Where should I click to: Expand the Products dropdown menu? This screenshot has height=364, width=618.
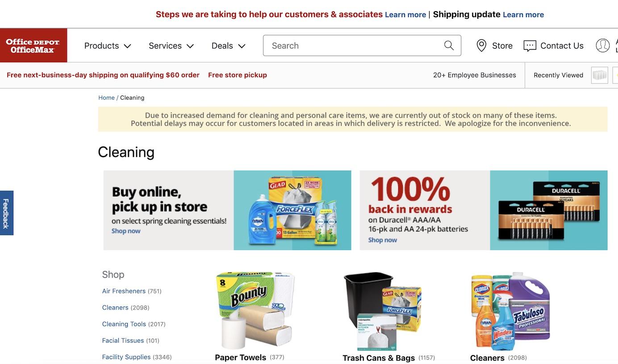108,46
